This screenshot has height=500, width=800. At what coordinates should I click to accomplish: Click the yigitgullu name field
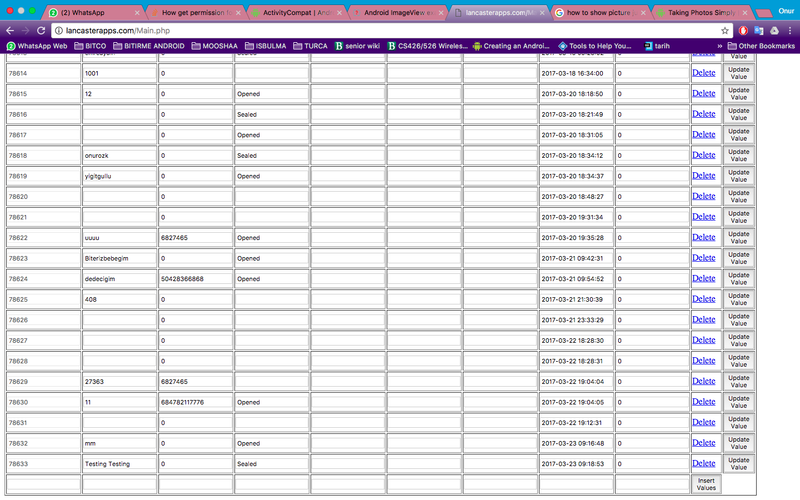coord(119,176)
